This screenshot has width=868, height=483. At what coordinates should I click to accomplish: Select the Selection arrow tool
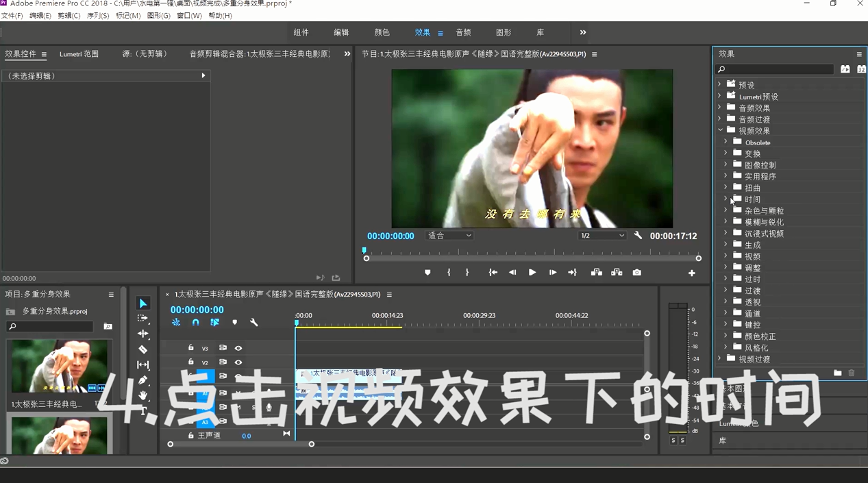(142, 304)
